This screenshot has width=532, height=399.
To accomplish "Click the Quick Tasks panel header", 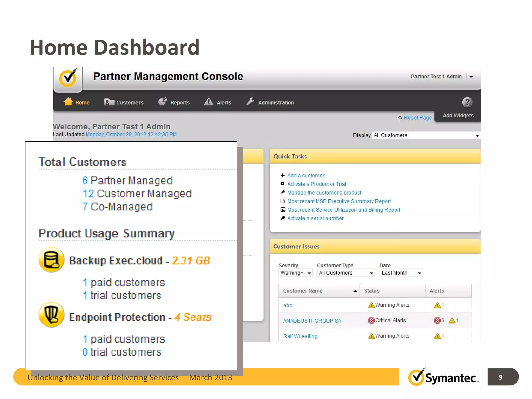I will (375, 156).
